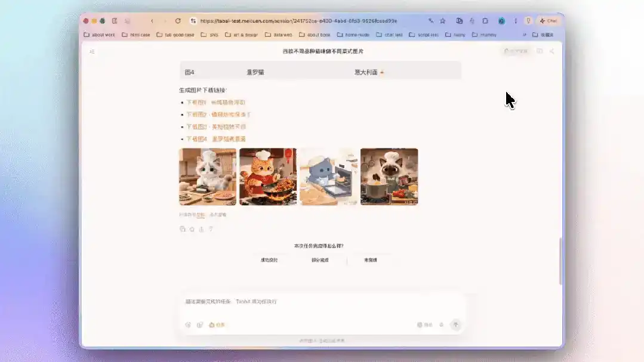644x362 pixels.
Task: Bookmark this page with the star icon
Action: (443, 21)
